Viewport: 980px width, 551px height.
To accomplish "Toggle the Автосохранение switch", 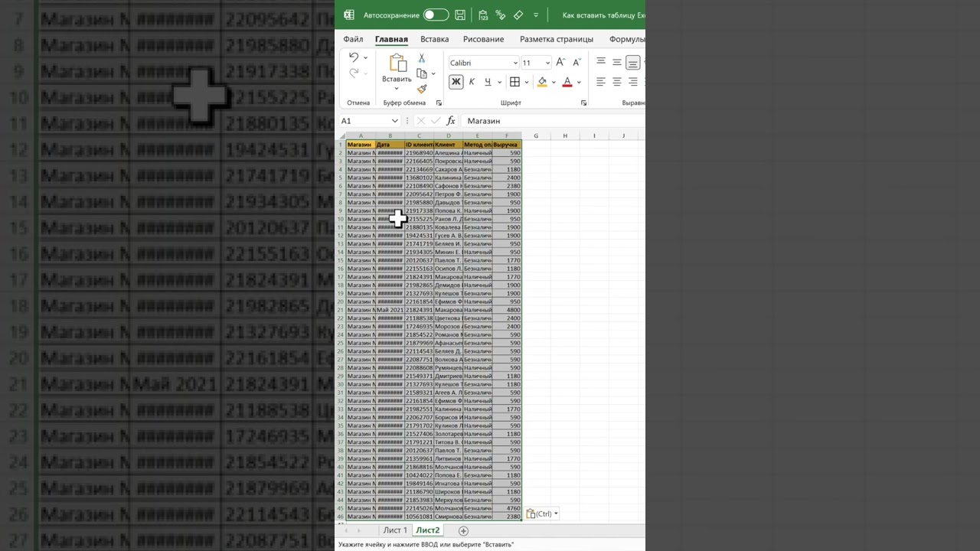I will [436, 15].
